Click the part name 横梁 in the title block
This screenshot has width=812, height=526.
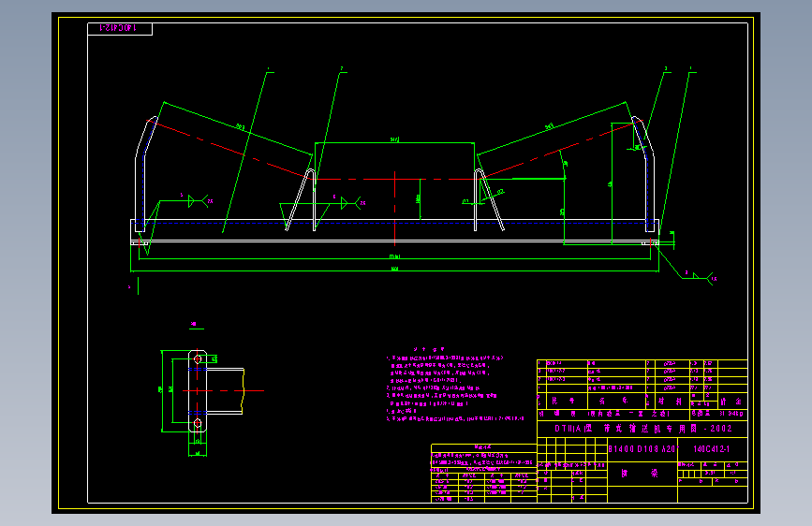coord(640,473)
